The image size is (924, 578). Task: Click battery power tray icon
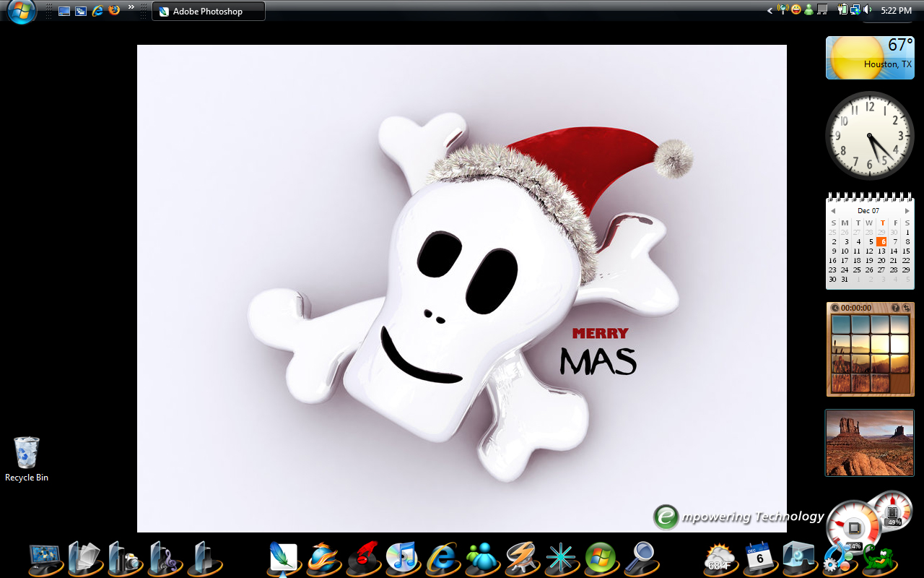click(x=842, y=10)
